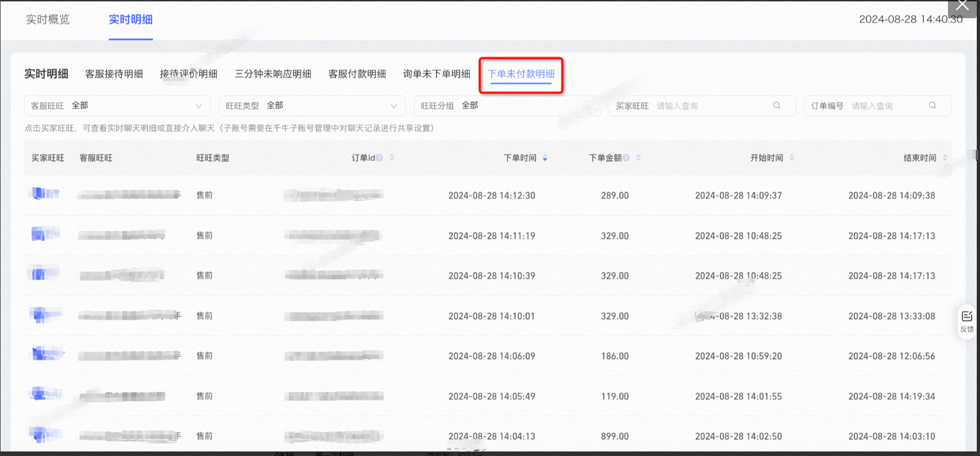Sort by 开始时间 column arrows

click(x=792, y=158)
